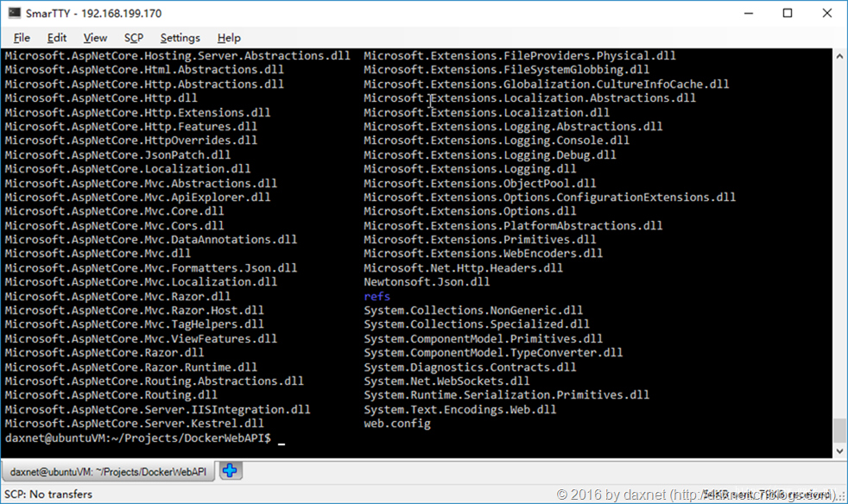Open the SCP menu

[134, 38]
